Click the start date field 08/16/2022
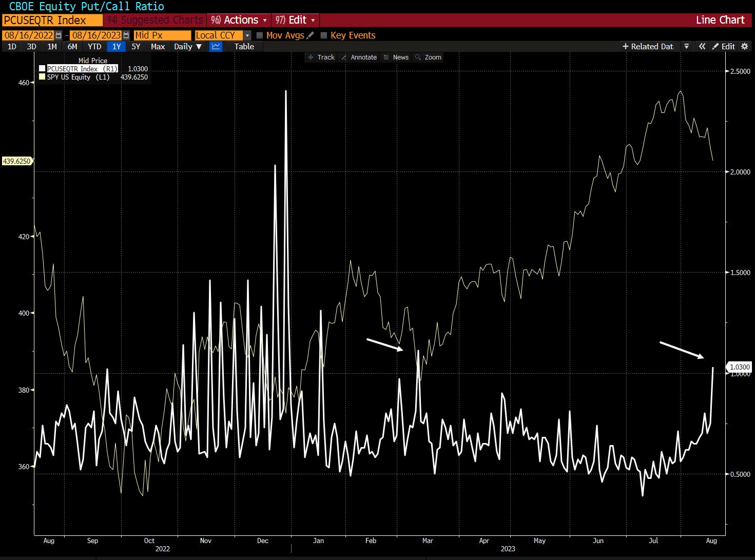Viewport: 755px width, 560px height. click(x=28, y=35)
